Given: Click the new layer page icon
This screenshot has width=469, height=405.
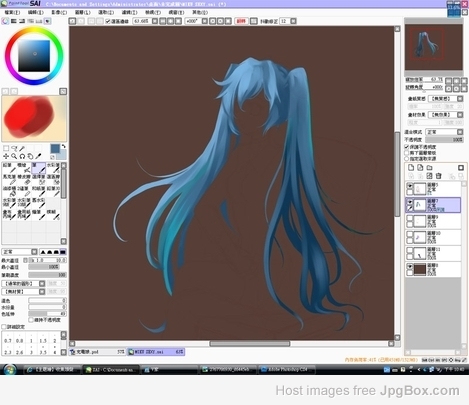Looking at the screenshot, I should pos(411,167).
